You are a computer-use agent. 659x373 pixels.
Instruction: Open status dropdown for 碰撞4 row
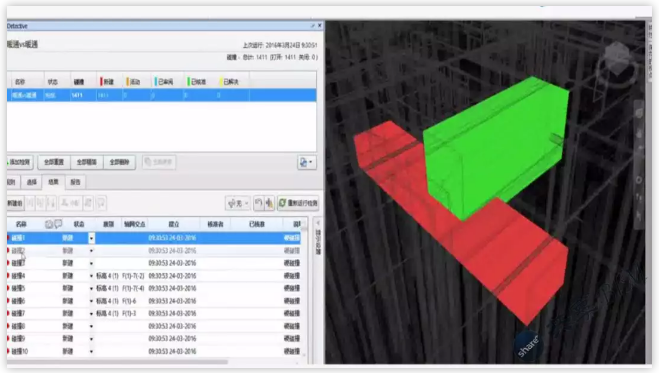[91, 276]
